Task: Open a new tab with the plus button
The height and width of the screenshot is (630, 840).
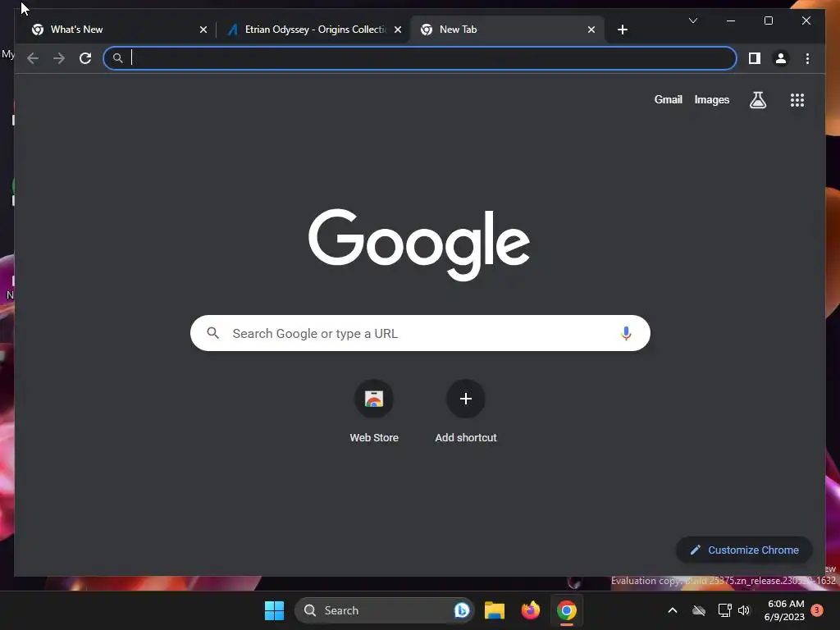Action: point(622,30)
